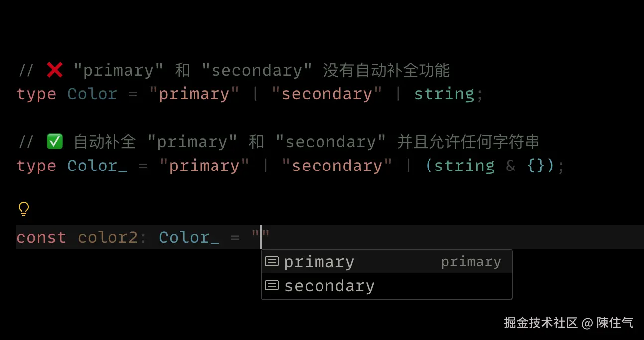Click the text-cursor position inside the quotes

[261, 237]
